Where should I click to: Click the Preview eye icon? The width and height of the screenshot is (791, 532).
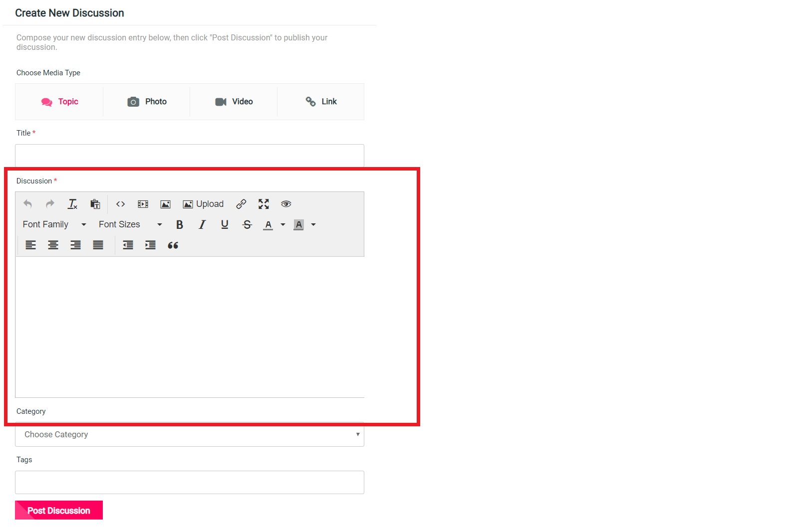click(286, 204)
